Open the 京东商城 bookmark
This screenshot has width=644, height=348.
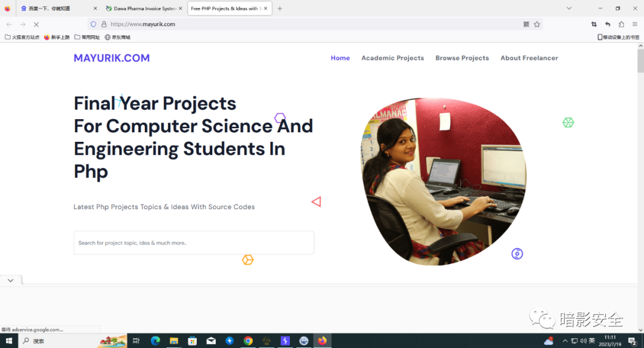point(117,37)
